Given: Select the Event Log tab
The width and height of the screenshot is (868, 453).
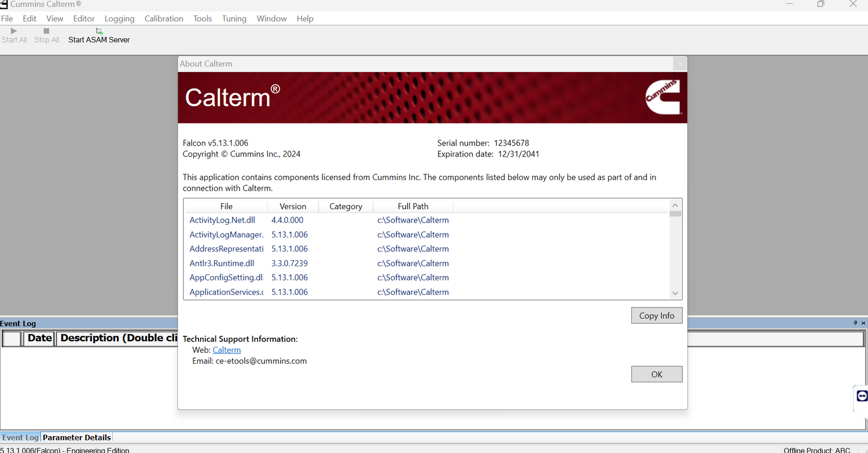Looking at the screenshot, I should pos(20,437).
